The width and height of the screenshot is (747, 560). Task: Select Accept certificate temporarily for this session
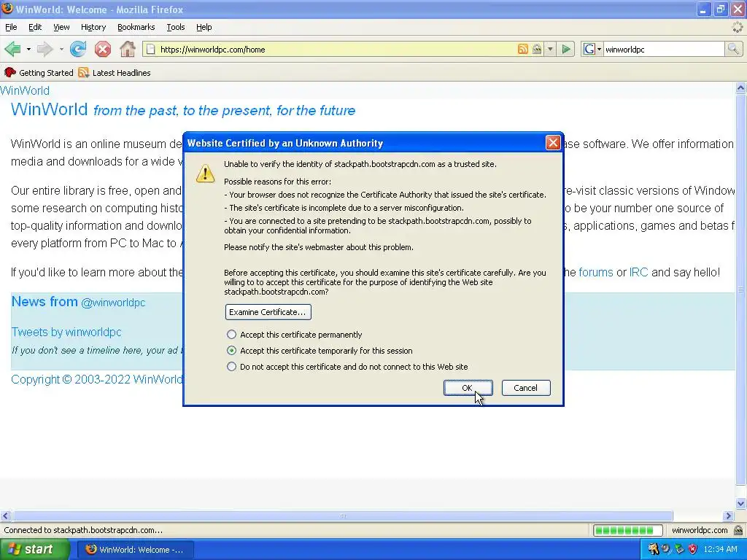(320, 351)
